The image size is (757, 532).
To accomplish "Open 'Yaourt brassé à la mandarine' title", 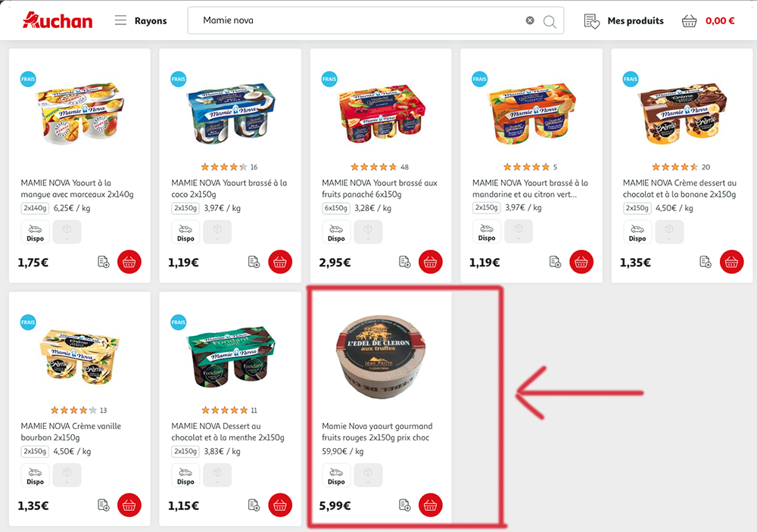I will coord(530,188).
